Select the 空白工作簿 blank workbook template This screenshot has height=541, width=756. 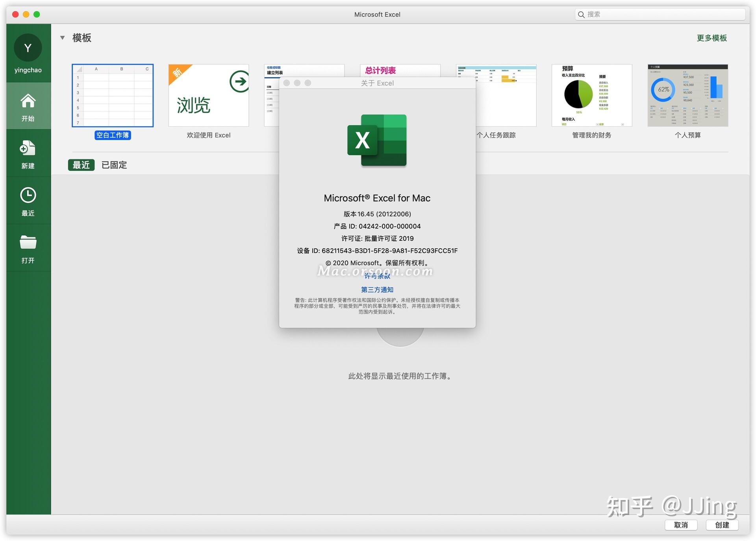click(113, 96)
